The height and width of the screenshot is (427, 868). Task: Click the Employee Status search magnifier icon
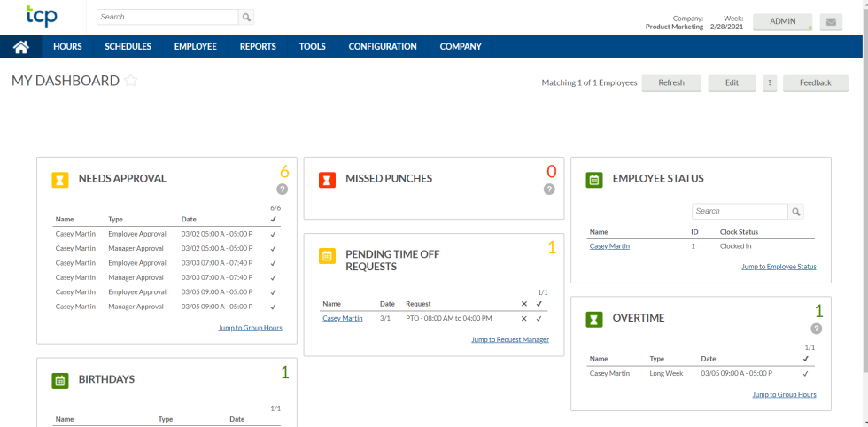click(796, 212)
